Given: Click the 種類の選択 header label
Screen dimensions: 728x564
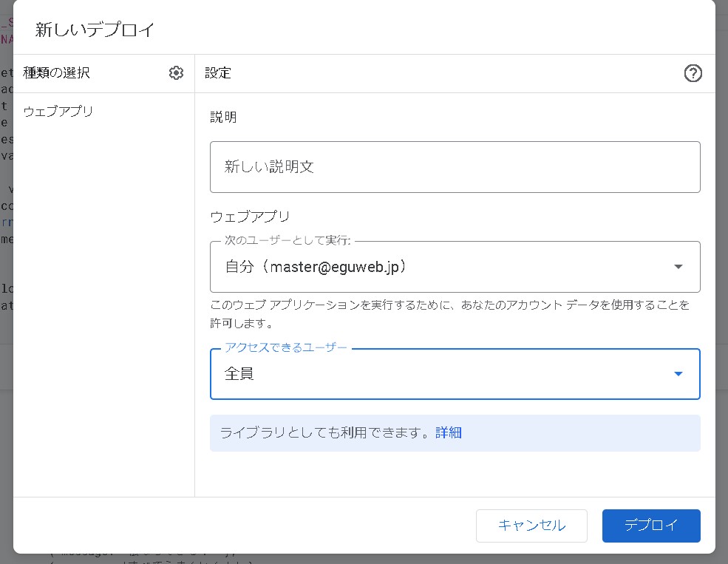Looking at the screenshot, I should tap(57, 73).
